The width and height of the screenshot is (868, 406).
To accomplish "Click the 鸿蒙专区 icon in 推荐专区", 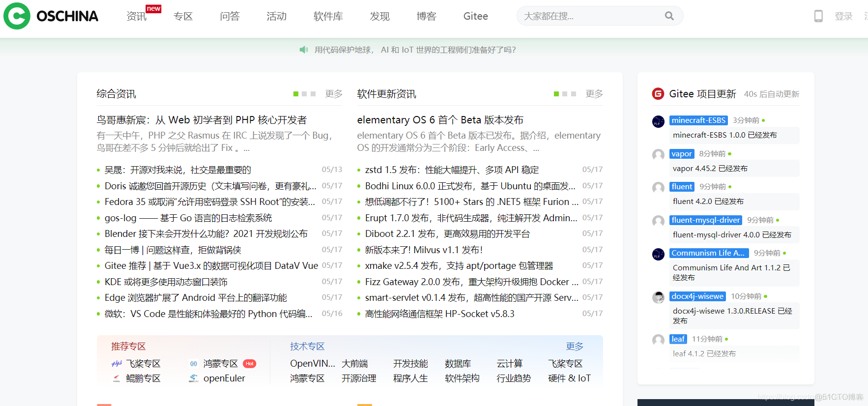I will tap(194, 364).
